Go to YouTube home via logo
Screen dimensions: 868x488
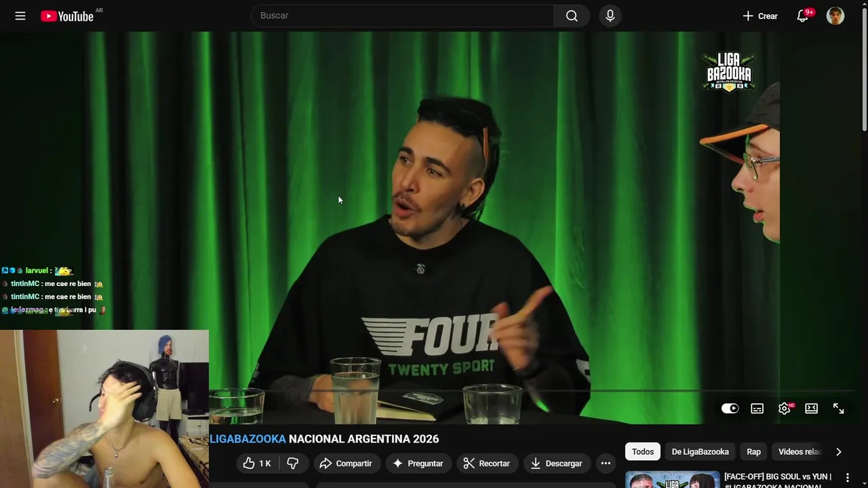click(67, 16)
